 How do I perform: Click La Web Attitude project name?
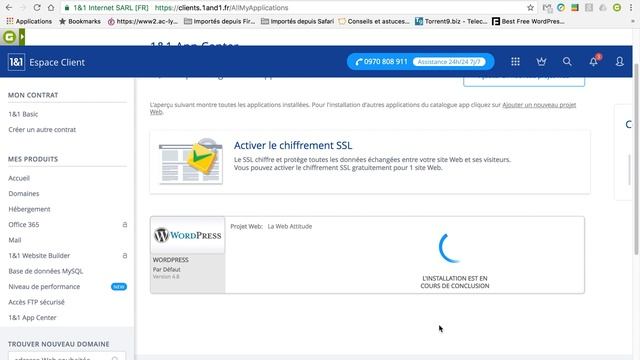290,227
